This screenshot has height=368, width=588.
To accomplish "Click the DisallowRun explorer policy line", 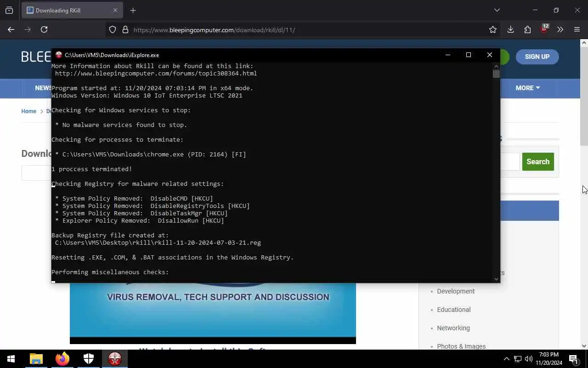I will point(140,221).
